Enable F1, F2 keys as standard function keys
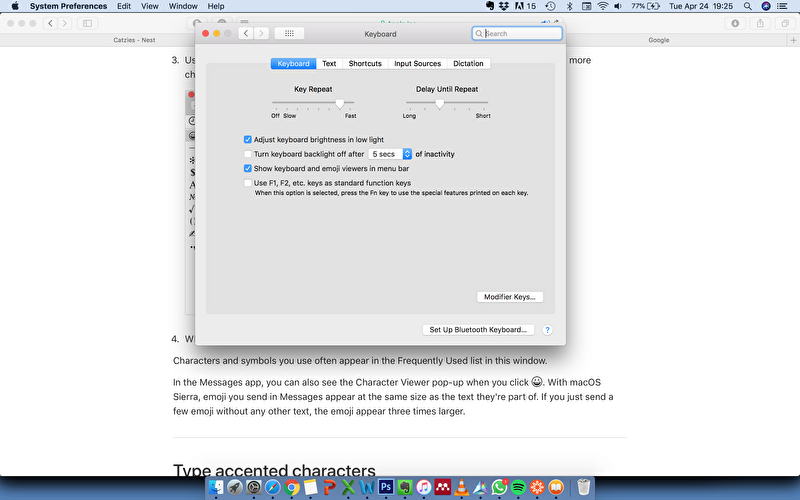The height and width of the screenshot is (500, 800). click(248, 183)
